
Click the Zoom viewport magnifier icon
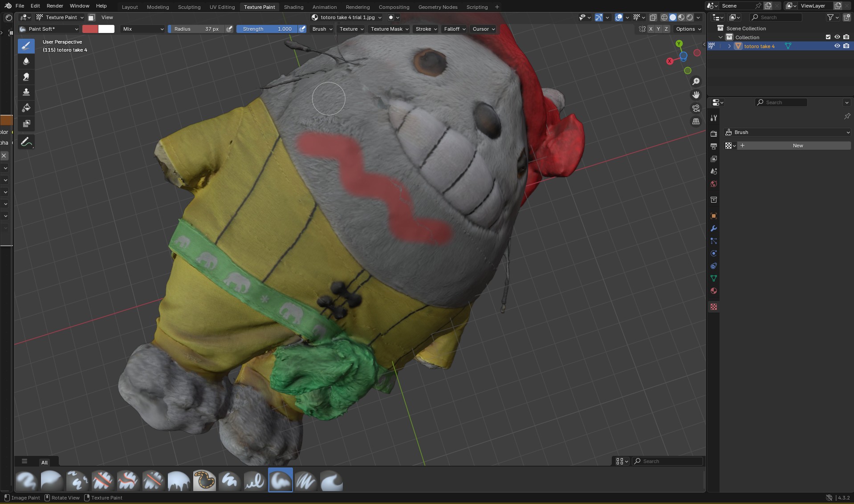[x=695, y=81]
